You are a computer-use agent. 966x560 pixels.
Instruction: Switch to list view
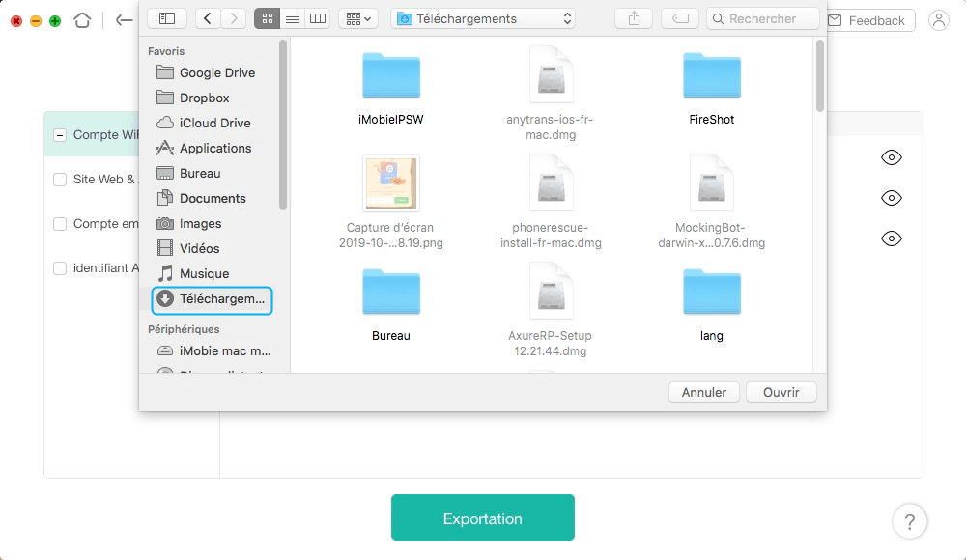tap(293, 18)
